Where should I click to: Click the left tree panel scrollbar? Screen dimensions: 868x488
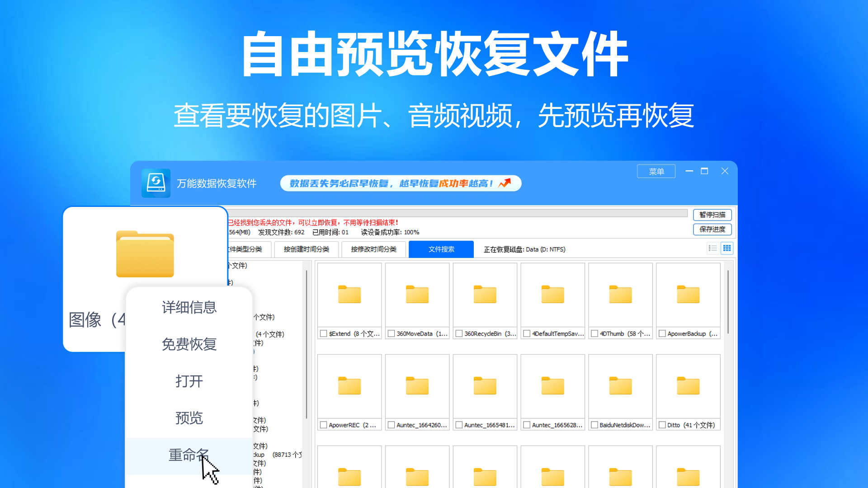point(307,343)
